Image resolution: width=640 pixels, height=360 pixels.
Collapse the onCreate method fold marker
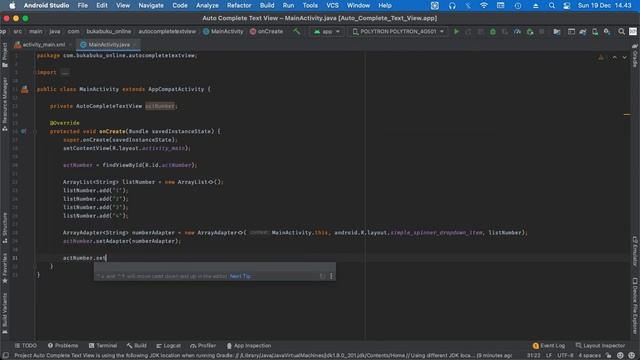(x=35, y=131)
